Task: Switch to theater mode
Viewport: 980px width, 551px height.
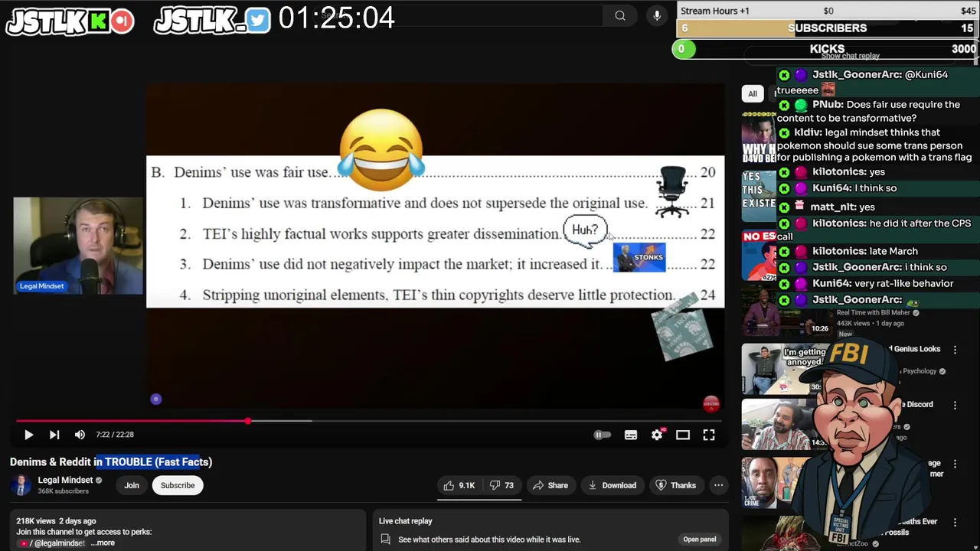Action: (x=683, y=435)
